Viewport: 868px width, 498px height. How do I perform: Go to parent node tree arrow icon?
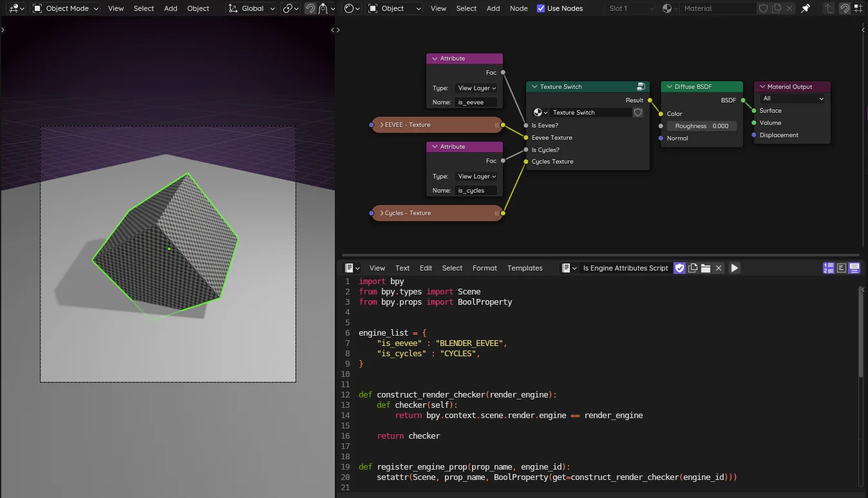pos(829,8)
